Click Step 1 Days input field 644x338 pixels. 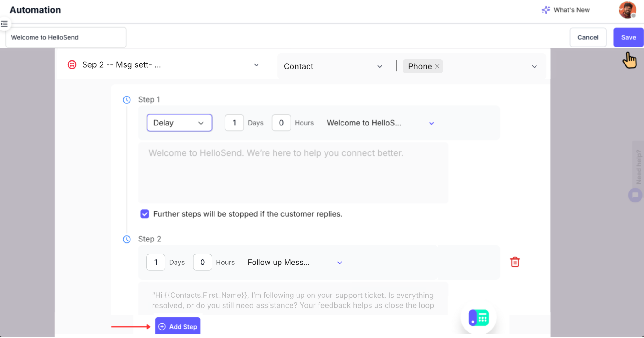click(x=234, y=123)
